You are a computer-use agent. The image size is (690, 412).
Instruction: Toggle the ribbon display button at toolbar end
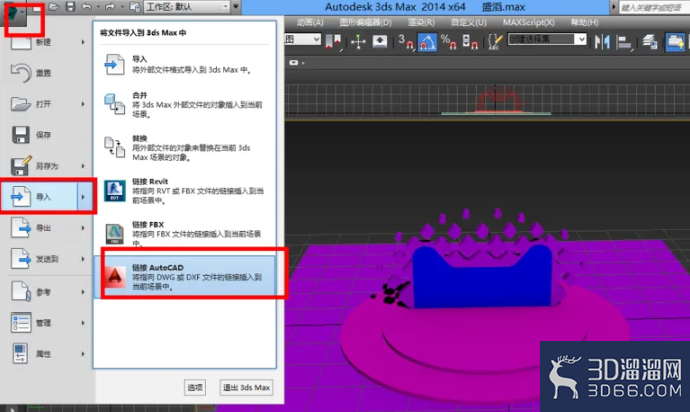coord(675,42)
